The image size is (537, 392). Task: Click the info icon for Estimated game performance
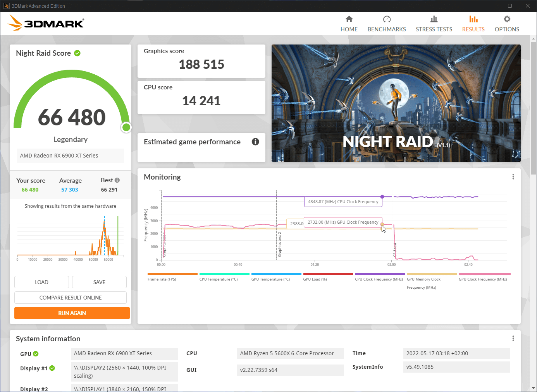(x=255, y=142)
